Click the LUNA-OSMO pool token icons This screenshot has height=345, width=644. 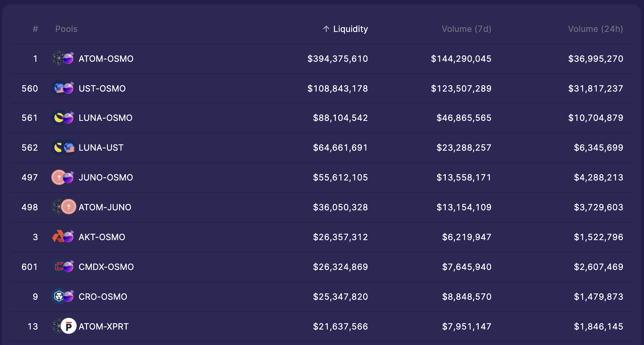[63, 118]
